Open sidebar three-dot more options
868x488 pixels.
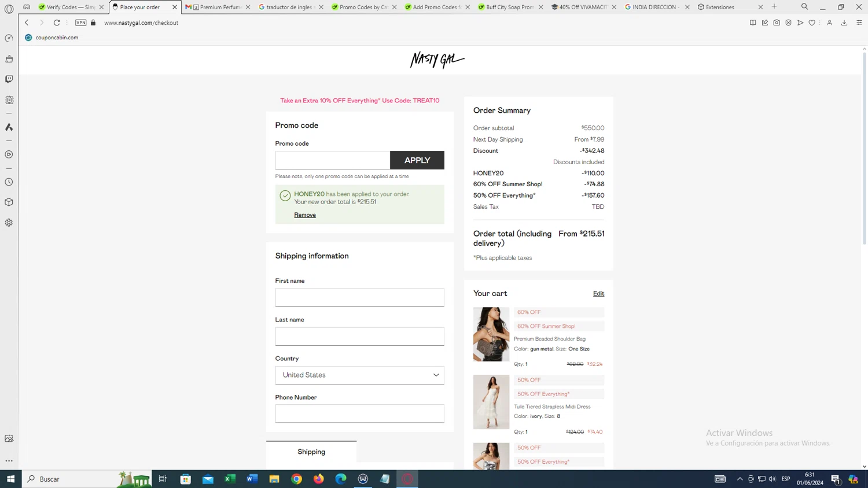coord(9,461)
